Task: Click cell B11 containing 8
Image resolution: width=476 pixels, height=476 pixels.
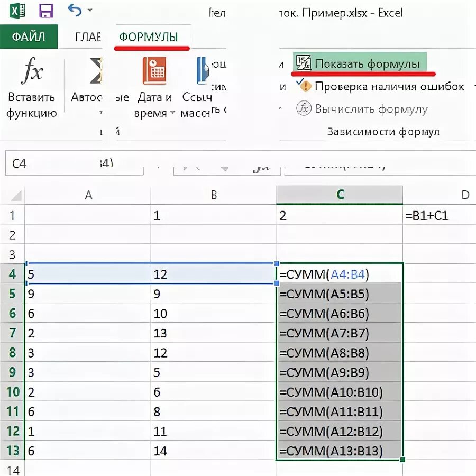Action: (214, 411)
